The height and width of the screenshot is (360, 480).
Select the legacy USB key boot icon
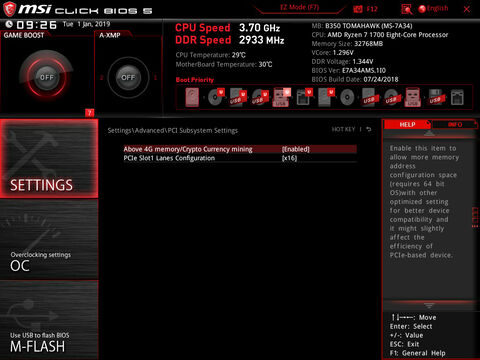pyautogui.click(x=413, y=97)
